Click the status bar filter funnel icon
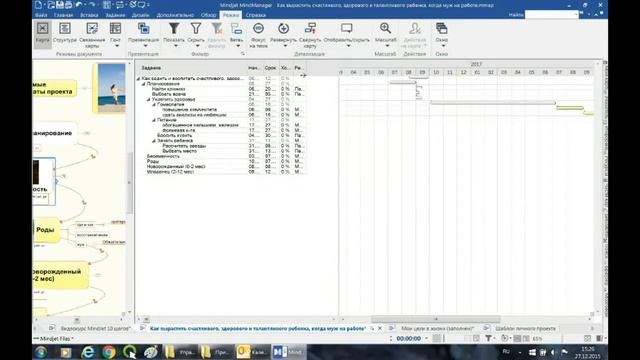Viewport: 640px width, 360px height. click(x=488, y=338)
